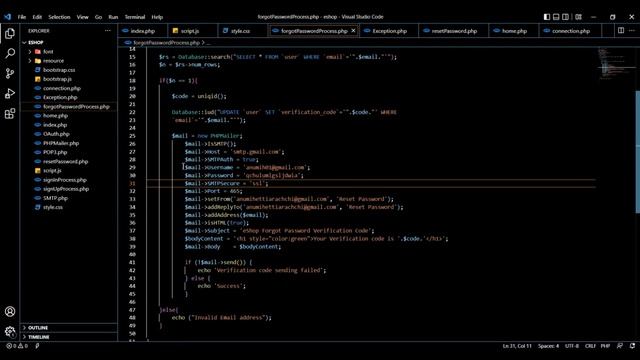The width and height of the screenshot is (640, 360).
Task: Open bootstrap.css in the explorer
Action: pyautogui.click(x=69, y=70)
